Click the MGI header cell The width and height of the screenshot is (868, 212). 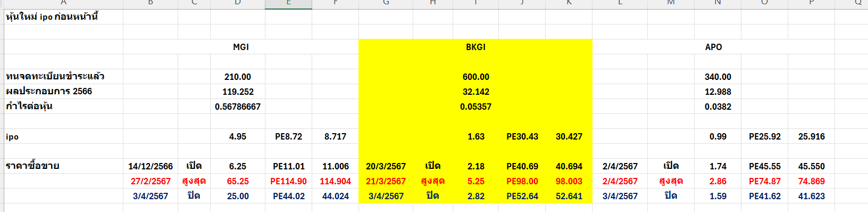[241, 47]
